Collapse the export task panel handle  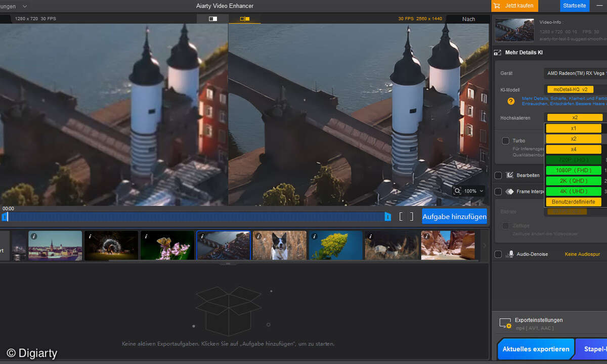(x=228, y=263)
